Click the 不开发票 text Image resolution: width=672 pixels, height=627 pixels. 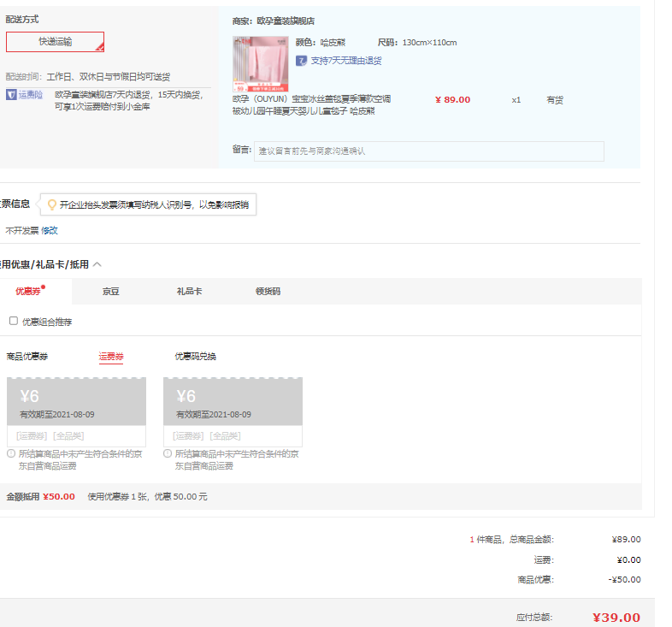[22, 231]
